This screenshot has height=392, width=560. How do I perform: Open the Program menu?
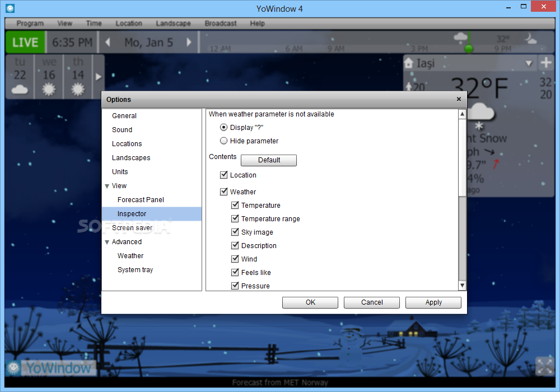30,23
